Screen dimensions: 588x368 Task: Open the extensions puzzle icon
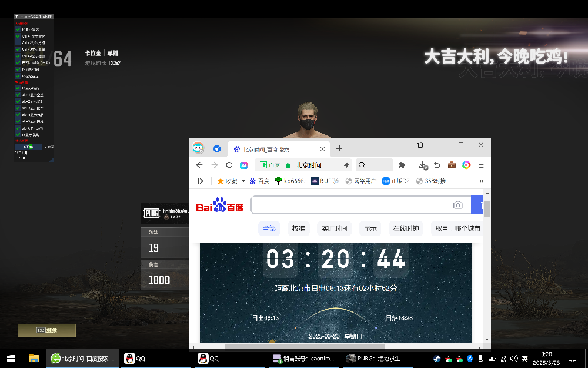pos(402,165)
